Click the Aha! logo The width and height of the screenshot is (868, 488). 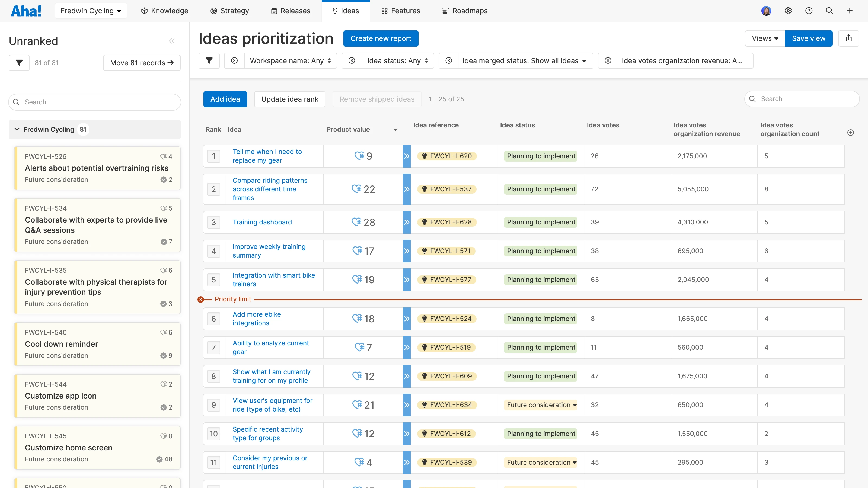tap(26, 11)
